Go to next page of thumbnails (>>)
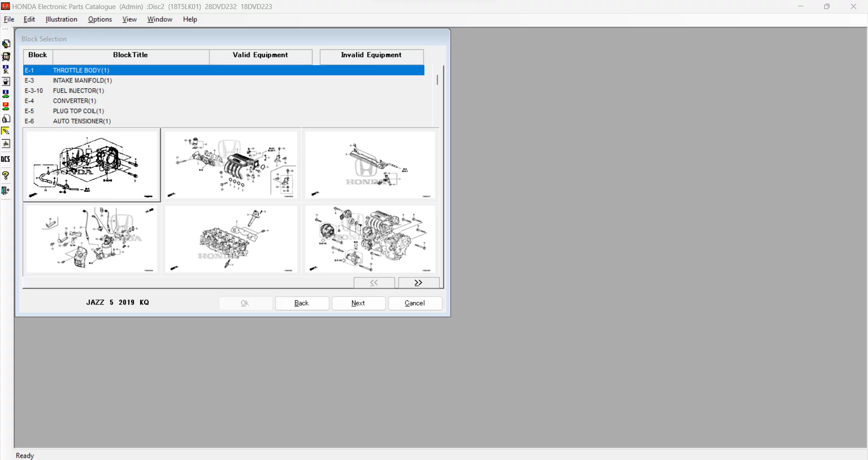The image size is (868, 460). click(419, 283)
